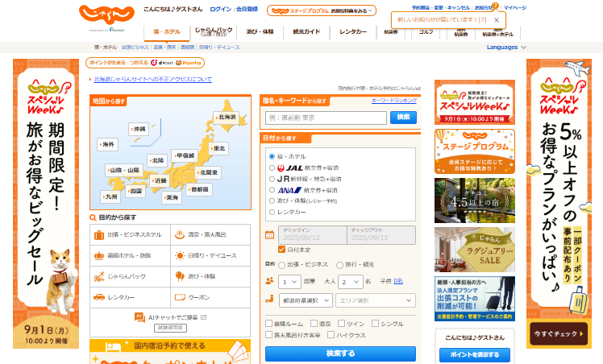Click the sun icon for 日帰り・デイユース
The width and height of the screenshot is (603, 364).
click(x=179, y=255)
